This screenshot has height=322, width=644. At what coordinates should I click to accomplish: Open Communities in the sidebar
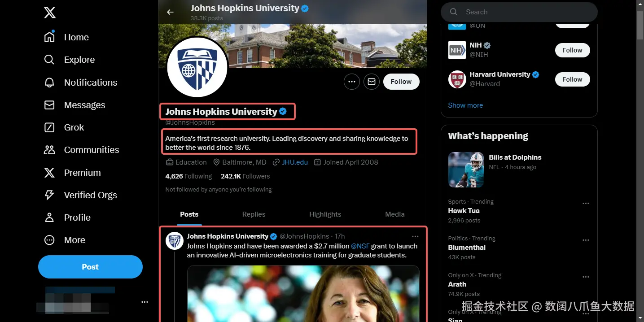[x=81, y=150]
